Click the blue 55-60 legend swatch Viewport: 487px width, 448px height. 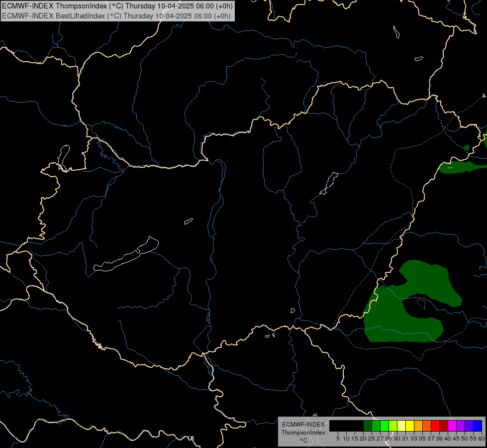tap(478, 426)
